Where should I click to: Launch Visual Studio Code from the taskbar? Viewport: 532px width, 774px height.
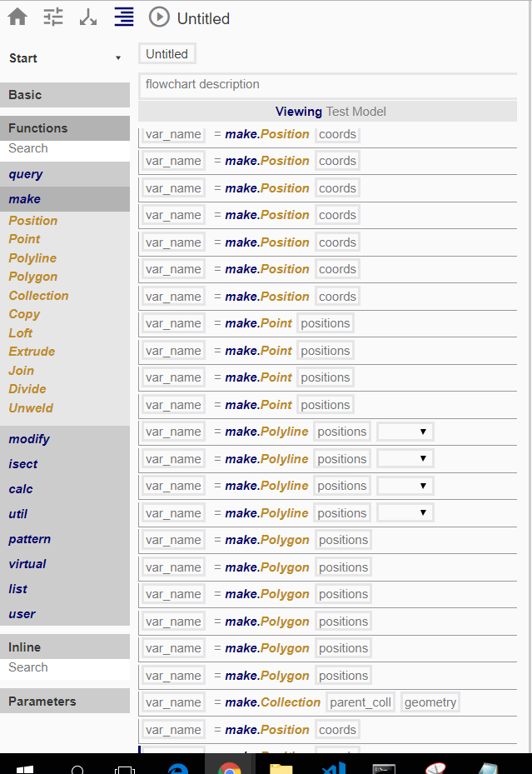[334, 768]
